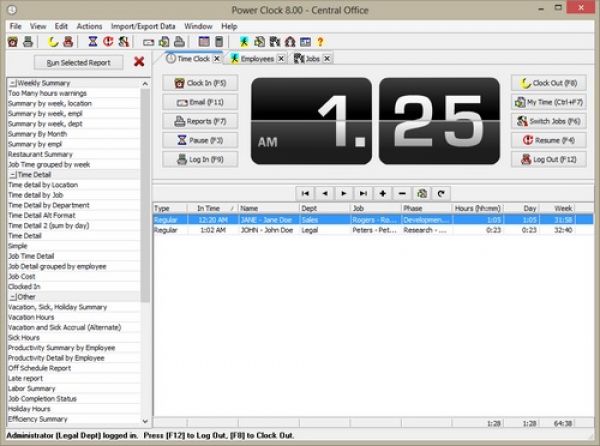
Task: Switch to the Employees tab
Action: click(x=253, y=59)
